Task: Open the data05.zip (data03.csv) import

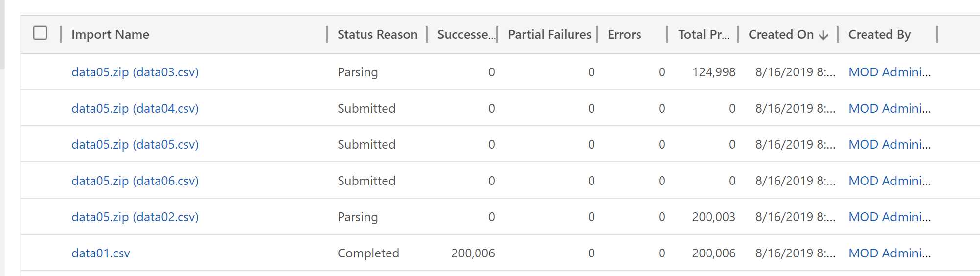Action: pos(135,72)
